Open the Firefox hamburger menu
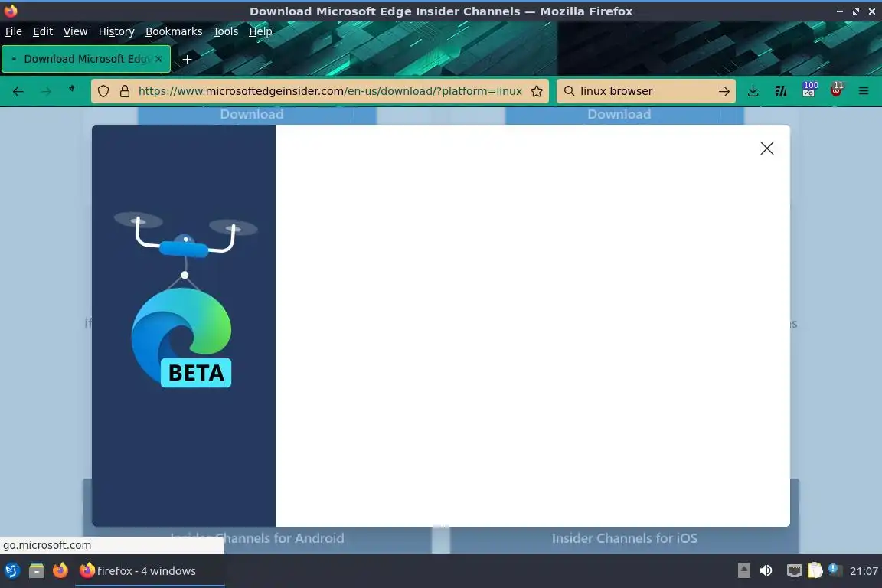882x588 pixels. point(864,91)
